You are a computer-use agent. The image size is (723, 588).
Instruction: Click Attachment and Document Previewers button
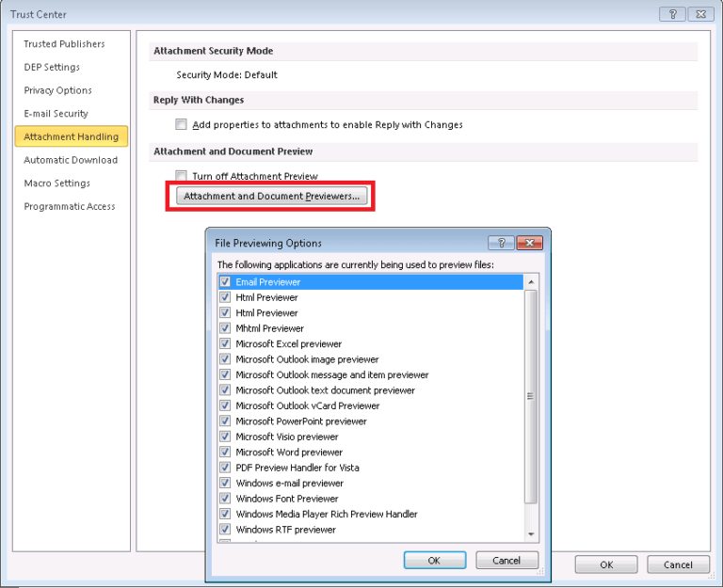pyautogui.click(x=271, y=197)
